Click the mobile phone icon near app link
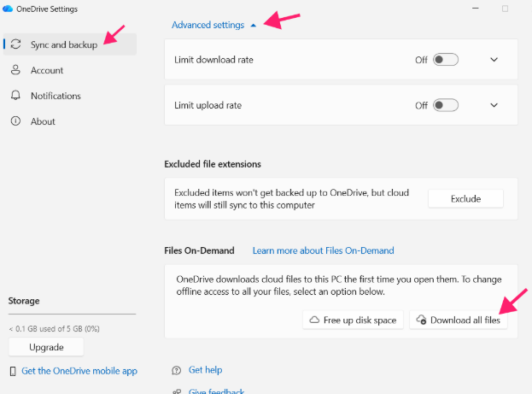532x394 pixels. (13, 371)
